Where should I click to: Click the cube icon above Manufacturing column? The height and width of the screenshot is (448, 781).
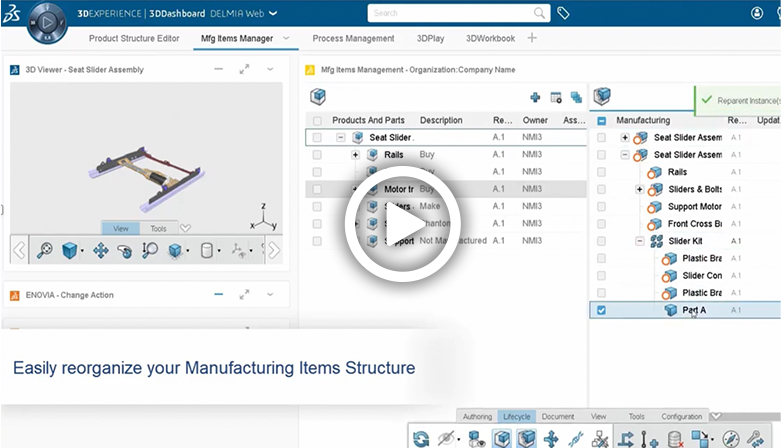click(x=602, y=96)
